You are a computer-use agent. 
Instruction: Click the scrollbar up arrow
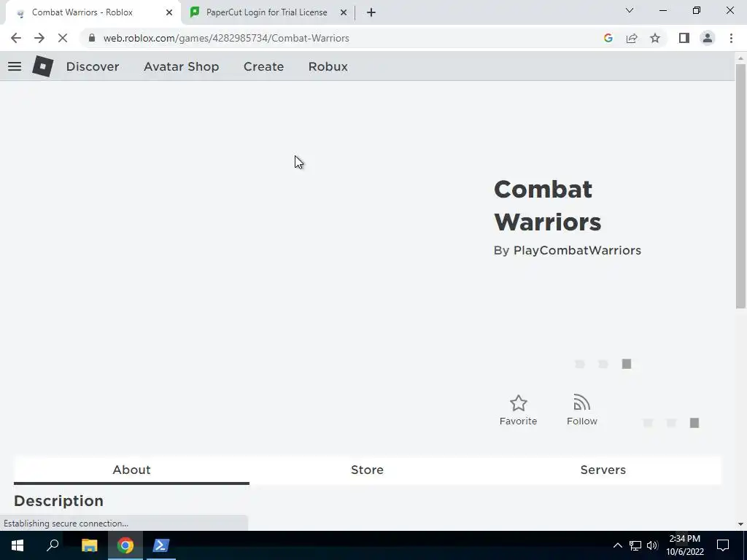740,58
